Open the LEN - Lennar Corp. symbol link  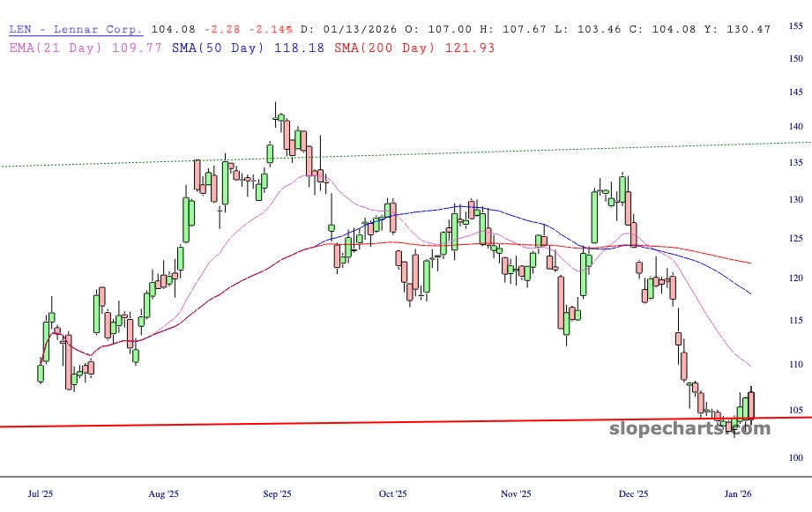pyautogui.click(x=76, y=29)
